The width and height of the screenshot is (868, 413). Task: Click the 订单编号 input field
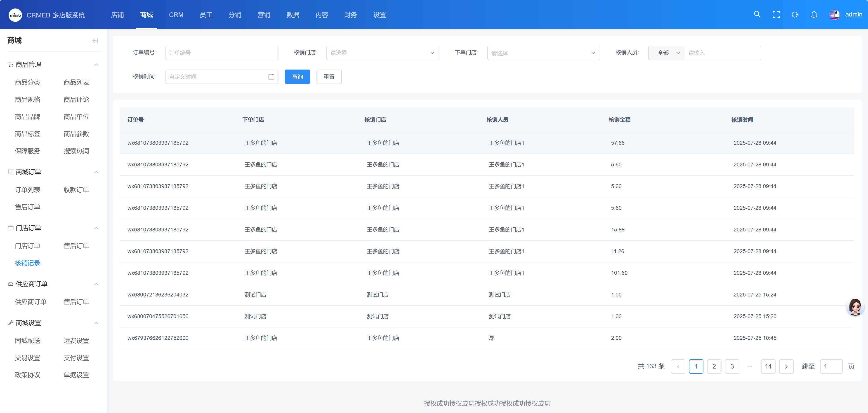click(x=222, y=53)
